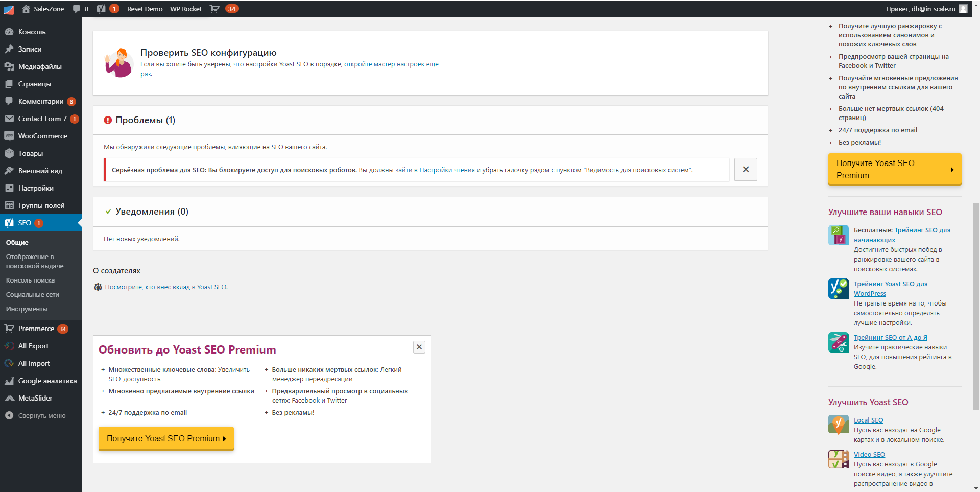The image size is (980, 492).
Task: Click the Local SEO icon
Action: (x=838, y=425)
